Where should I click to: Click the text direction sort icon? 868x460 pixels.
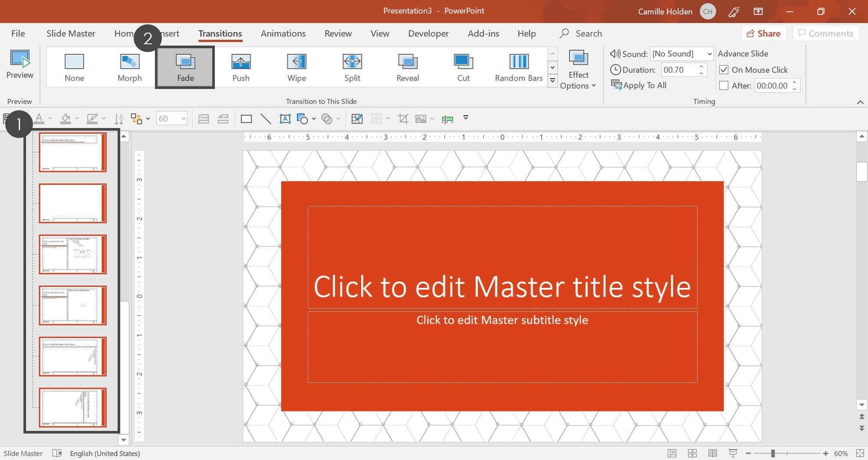tap(119, 118)
